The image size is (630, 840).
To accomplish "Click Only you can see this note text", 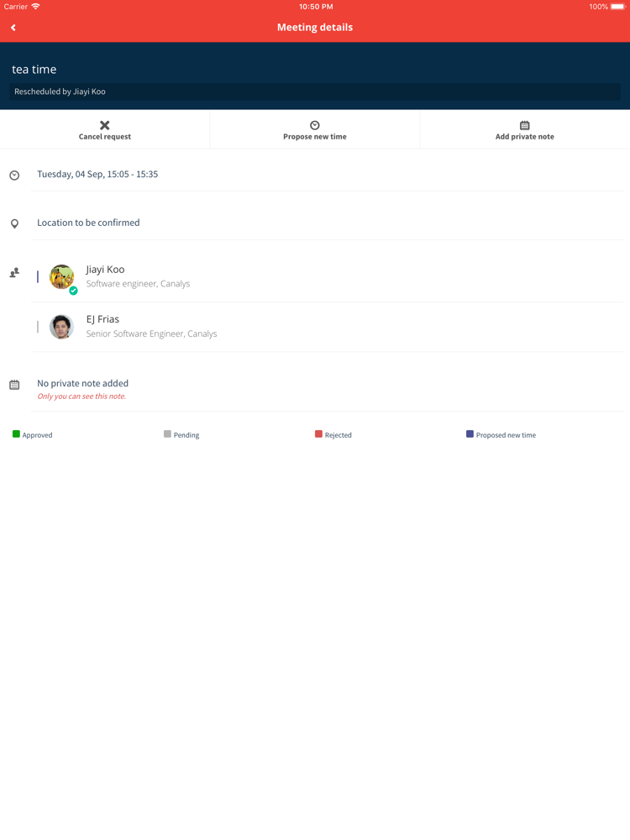I will coord(81,396).
